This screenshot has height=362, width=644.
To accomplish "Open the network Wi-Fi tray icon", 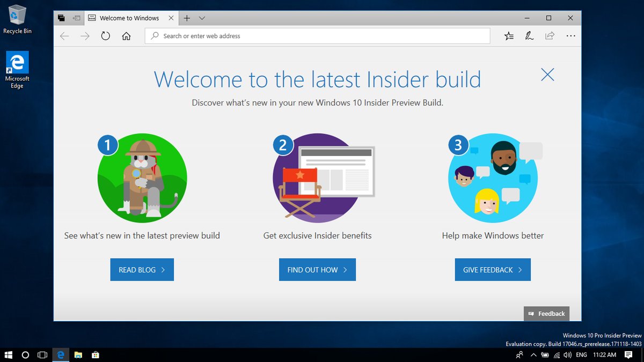I will coord(557,355).
